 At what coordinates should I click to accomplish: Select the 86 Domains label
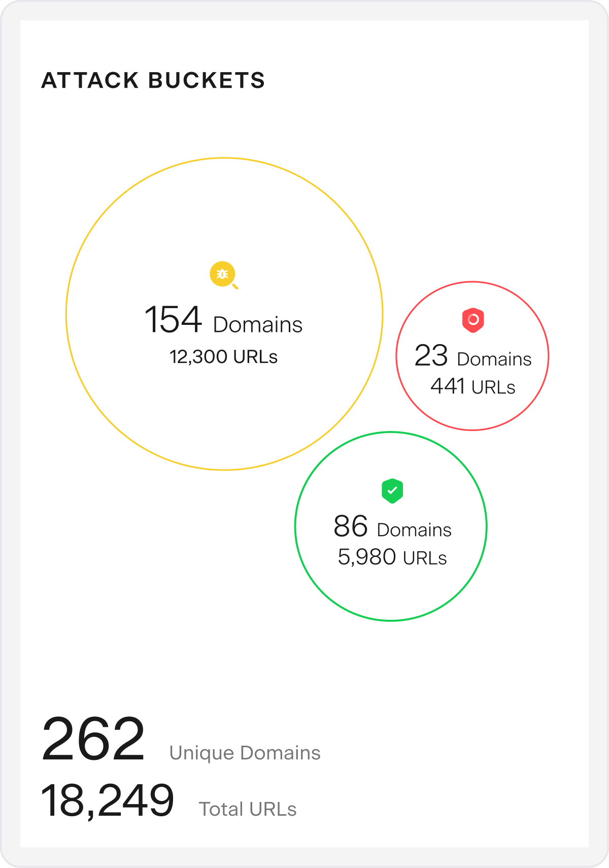(392, 527)
